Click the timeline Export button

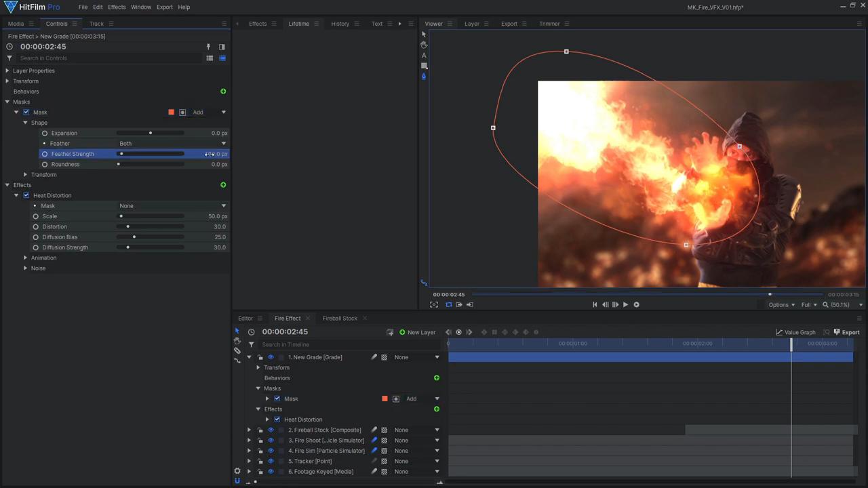pyautogui.click(x=846, y=333)
